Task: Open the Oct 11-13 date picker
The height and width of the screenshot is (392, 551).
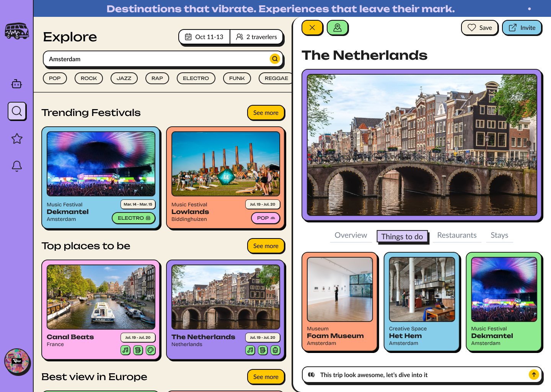Action: pyautogui.click(x=204, y=37)
